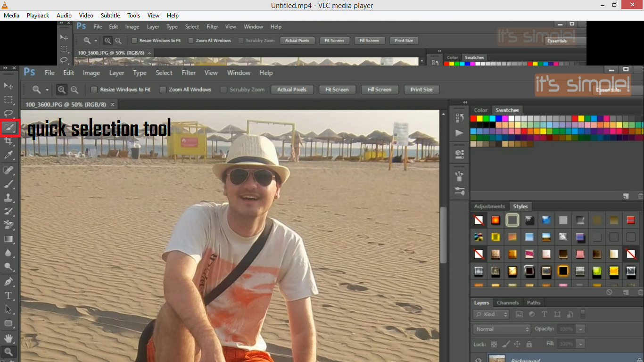
Task: Select the Horizontal Type tool
Action: 8,296
